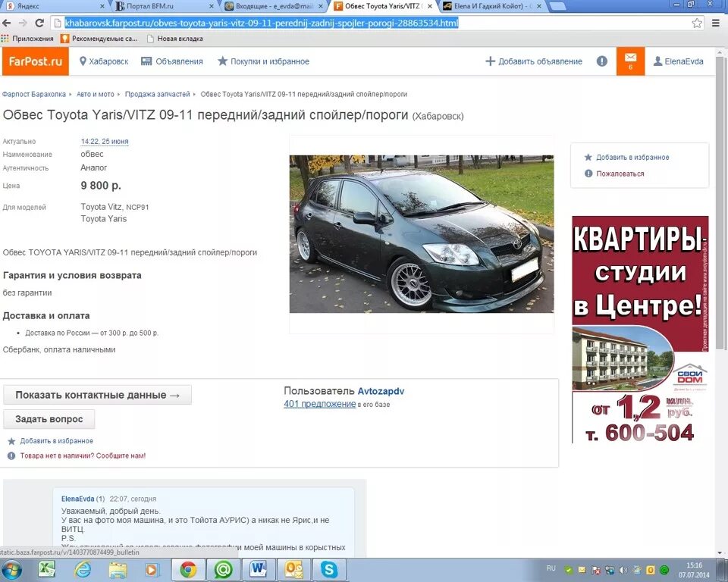Image resolution: width=728 pixels, height=582 pixels.
Task: Open Новая вкладка bookmark
Action: pos(175,39)
